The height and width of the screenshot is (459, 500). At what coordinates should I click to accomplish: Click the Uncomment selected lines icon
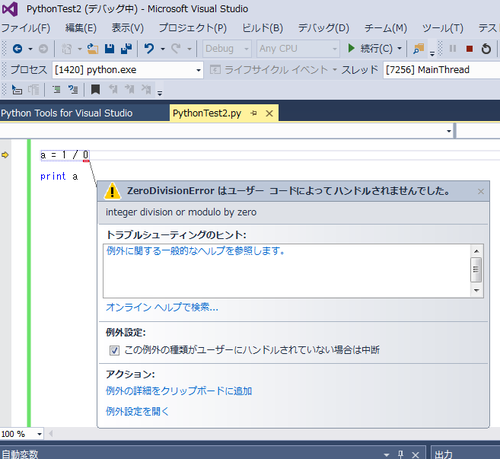pyautogui.click(x=73, y=90)
